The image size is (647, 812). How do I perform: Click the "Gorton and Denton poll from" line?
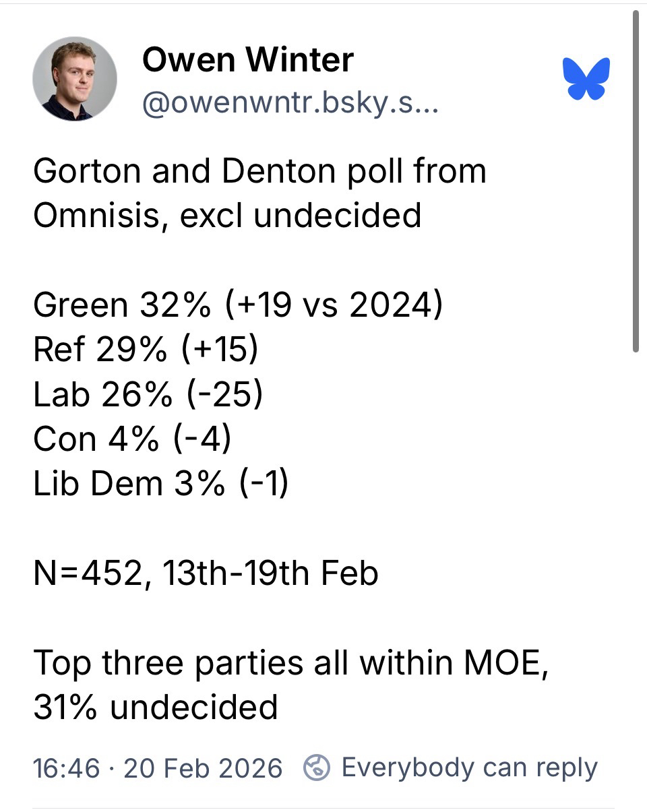[259, 170]
